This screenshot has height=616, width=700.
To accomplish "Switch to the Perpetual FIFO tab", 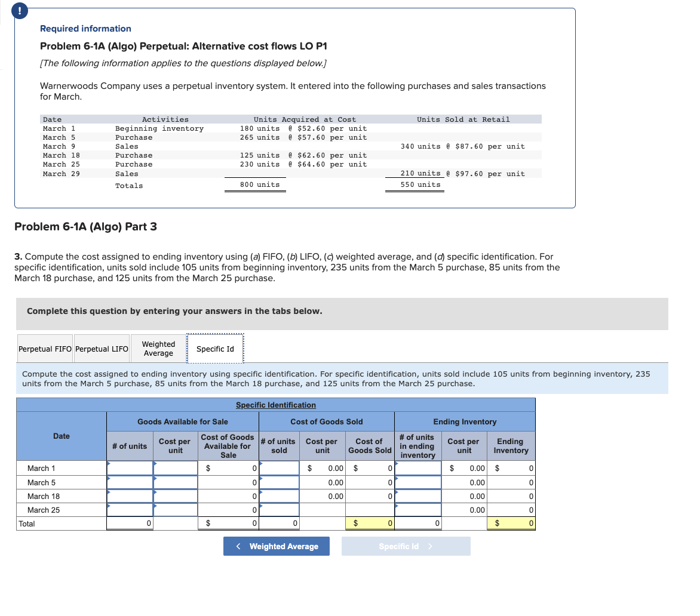I will pyautogui.click(x=44, y=348).
